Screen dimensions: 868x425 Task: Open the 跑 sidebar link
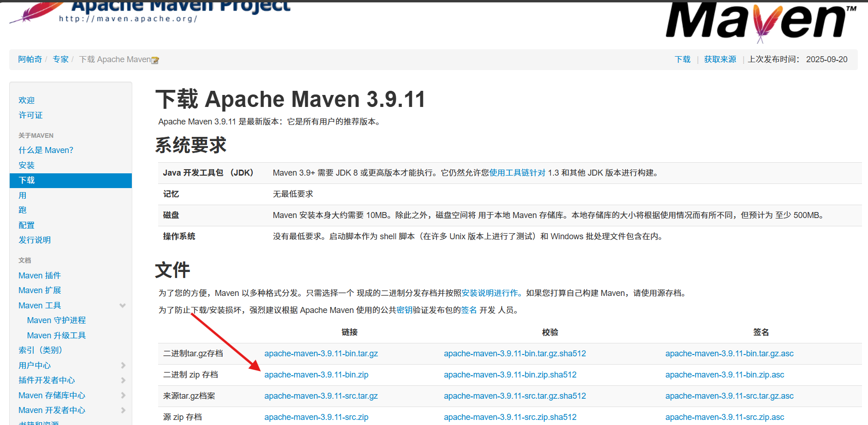tap(23, 210)
